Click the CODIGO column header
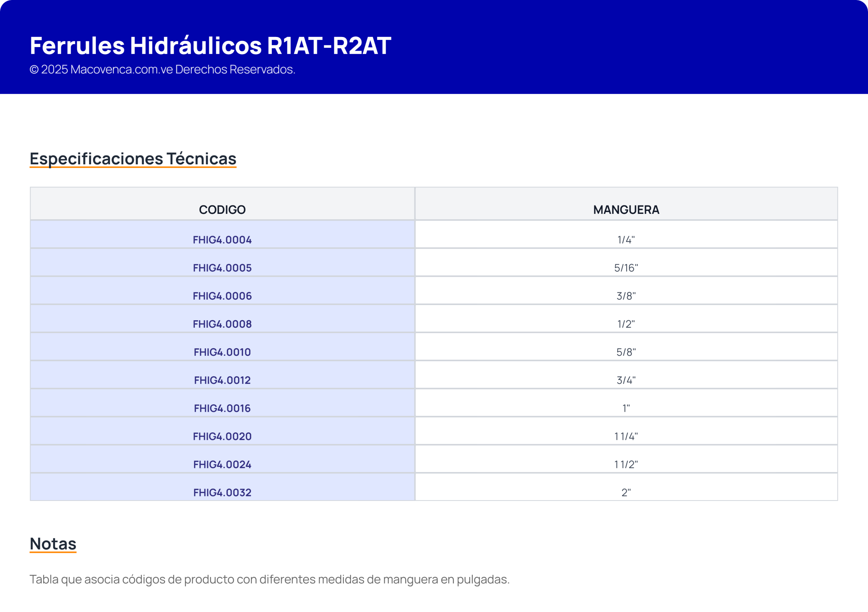Screen dimensions: 868x612 [222, 209]
